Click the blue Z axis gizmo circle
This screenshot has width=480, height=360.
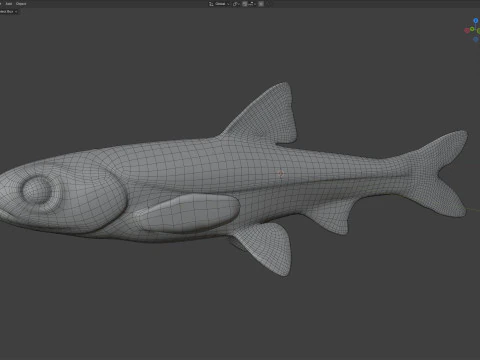pyautogui.click(x=476, y=21)
